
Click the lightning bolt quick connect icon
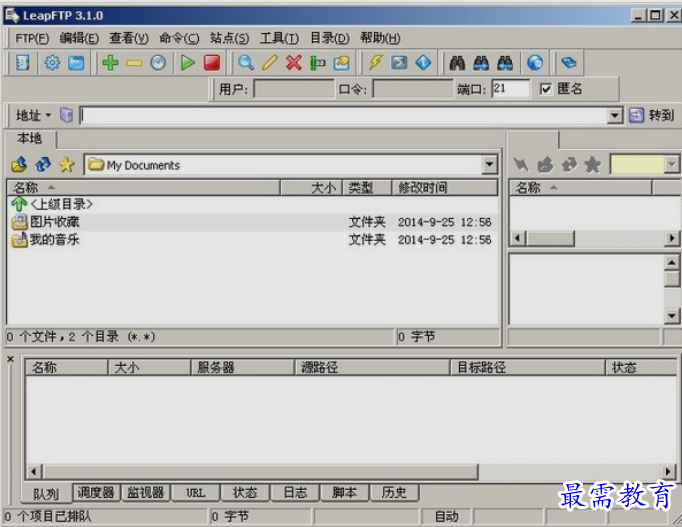375,63
